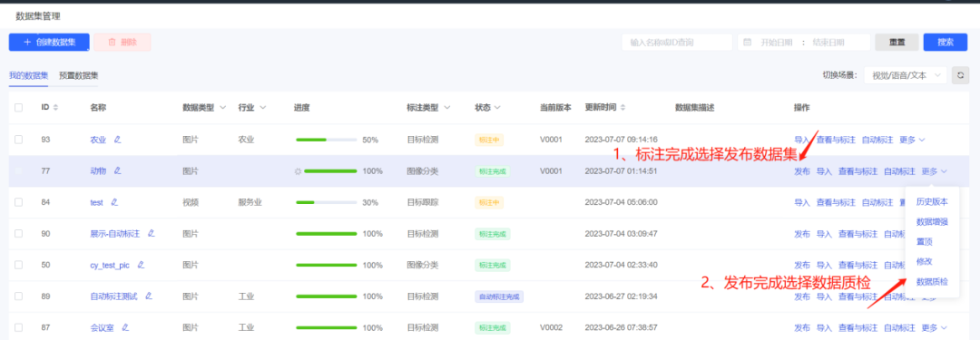Image resolution: width=980 pixels, height=340 pixels.
Task: Click the refresh icon next to scene selector
Action: (x=960, y=75)
